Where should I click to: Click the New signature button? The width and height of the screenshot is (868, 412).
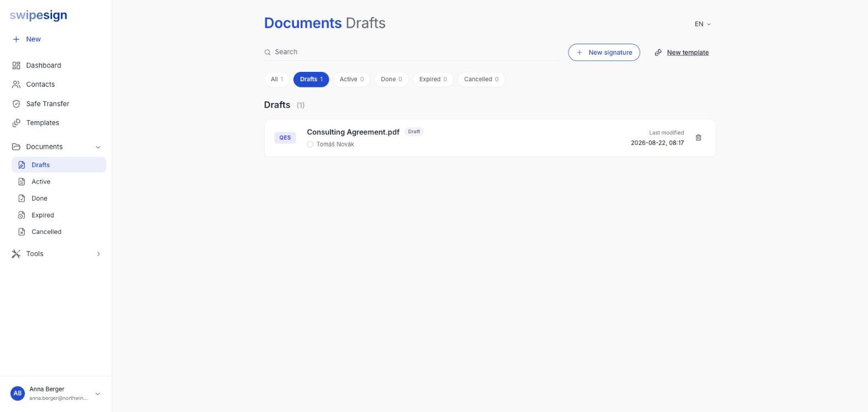[x=604, y=53]
